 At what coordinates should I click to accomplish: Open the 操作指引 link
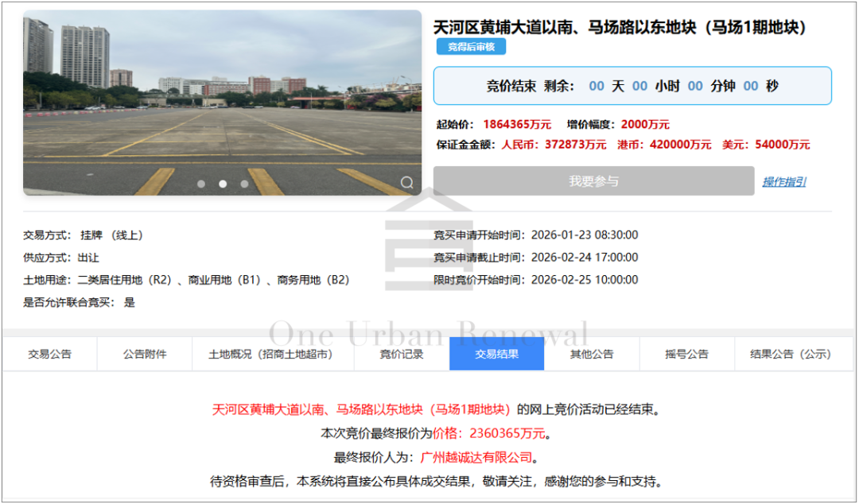click(783, 181)
